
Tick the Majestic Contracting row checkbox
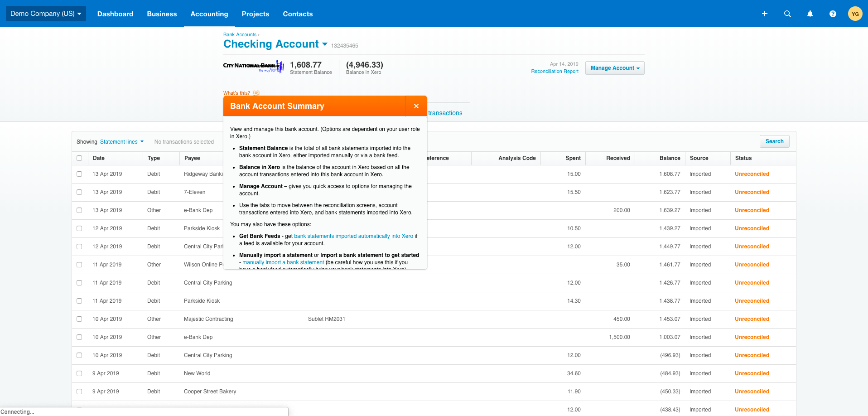pos(79,319)
